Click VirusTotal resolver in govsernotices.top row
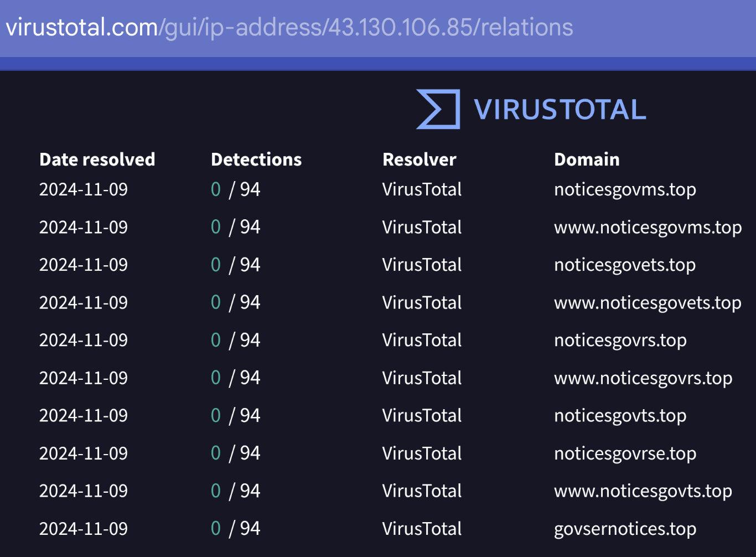756x557 pixels. tap(422, 528)
